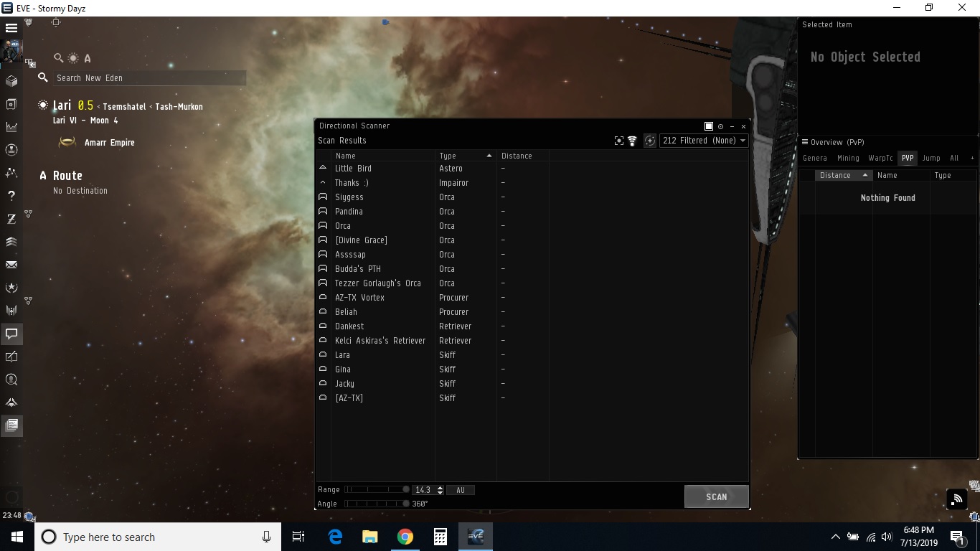Open the zKillboard-style Z icon in sidebar
Image resolution: width=980 pixels, height=551 pixels.
pos(11,219)
